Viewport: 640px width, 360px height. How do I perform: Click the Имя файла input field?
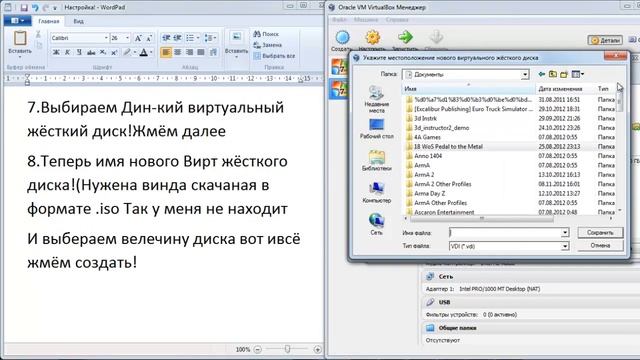coord(505,232)
